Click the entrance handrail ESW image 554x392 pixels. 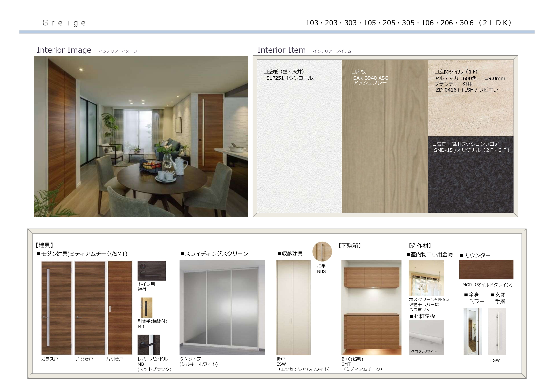point(497,331)
